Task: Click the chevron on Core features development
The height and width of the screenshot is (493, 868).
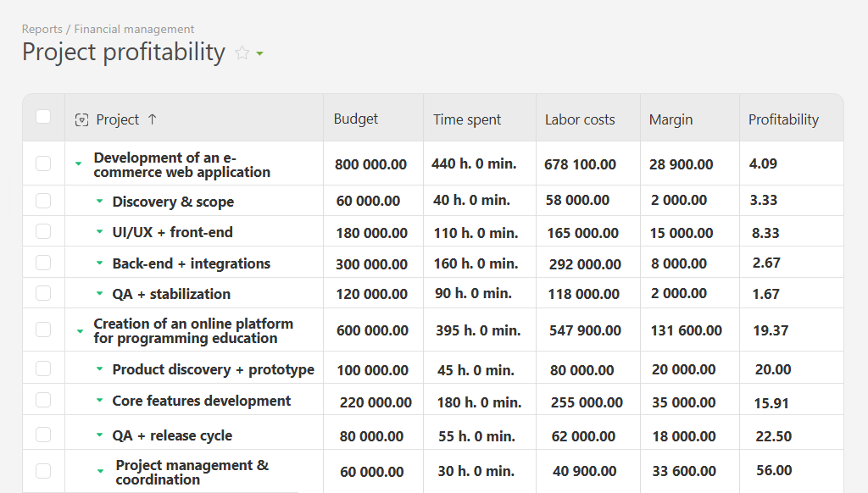Action: pyautogui.click(x=100, y=402)
